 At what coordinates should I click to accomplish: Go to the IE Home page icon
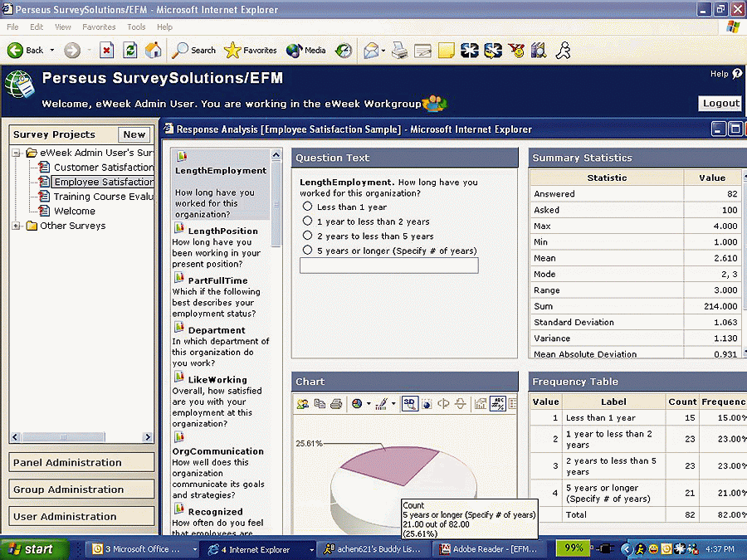[x=153, y=50]
